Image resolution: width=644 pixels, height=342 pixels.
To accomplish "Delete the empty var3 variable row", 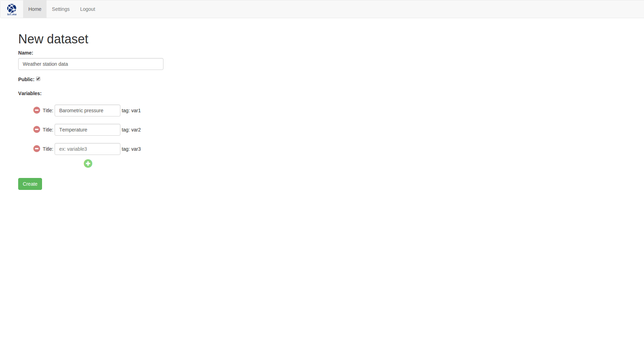I will point(37,149).
